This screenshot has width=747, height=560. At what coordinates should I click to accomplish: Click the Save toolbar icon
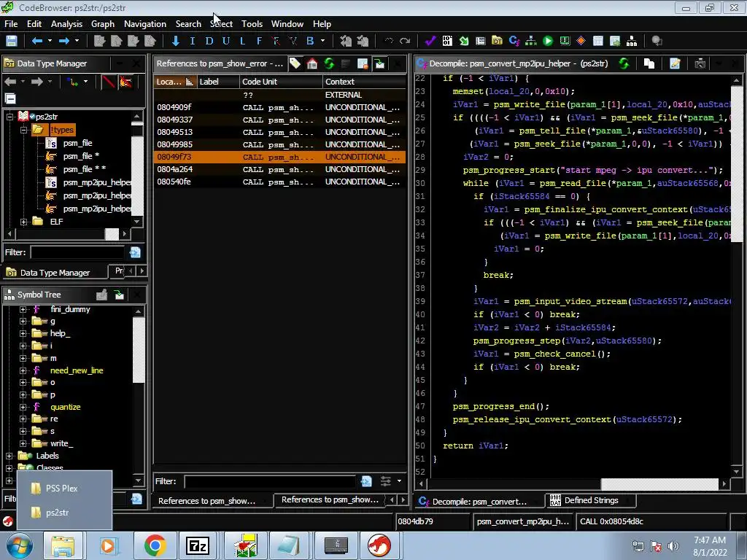point(12,41)
